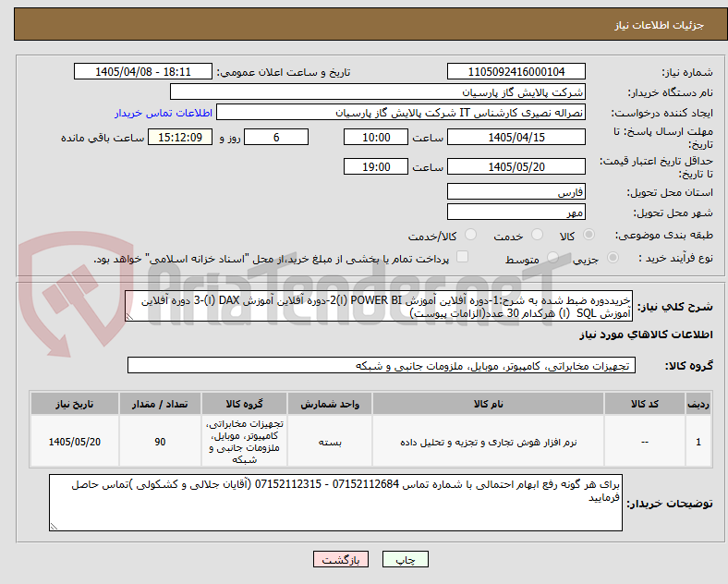
Task: Click item name نرم افزار هوش تجاری
Action: coord(488,443)
